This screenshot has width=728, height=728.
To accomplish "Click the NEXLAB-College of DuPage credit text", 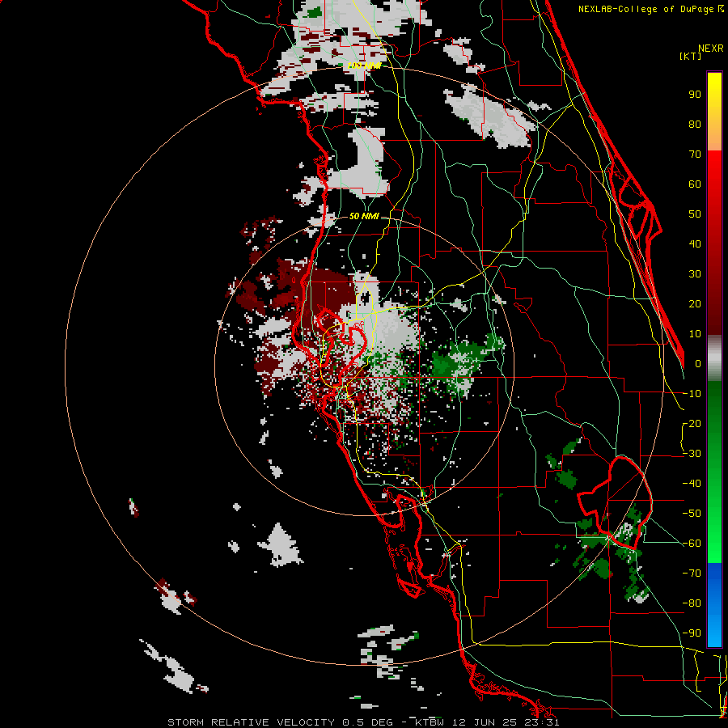I will [x=647, y=9].
